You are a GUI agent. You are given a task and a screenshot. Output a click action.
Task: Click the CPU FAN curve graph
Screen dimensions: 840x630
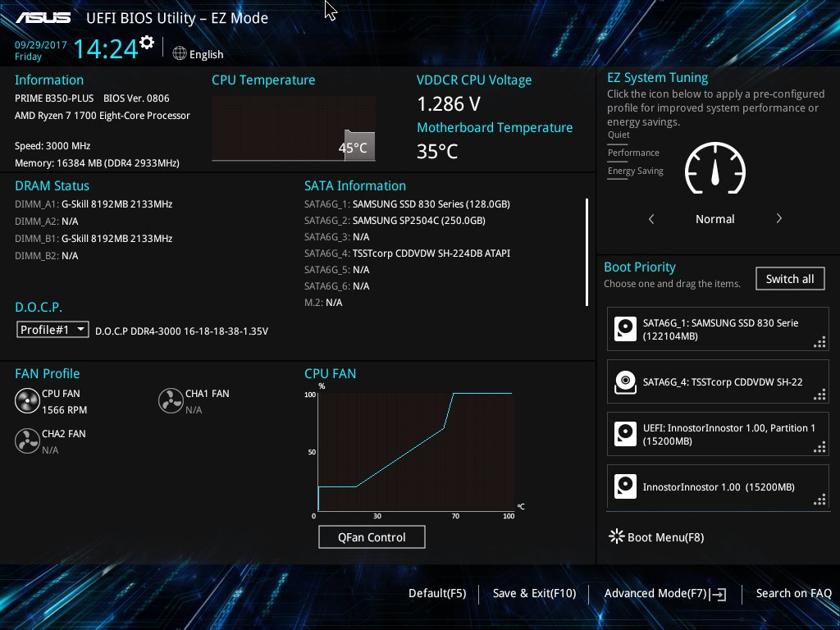tap(416, 452)
